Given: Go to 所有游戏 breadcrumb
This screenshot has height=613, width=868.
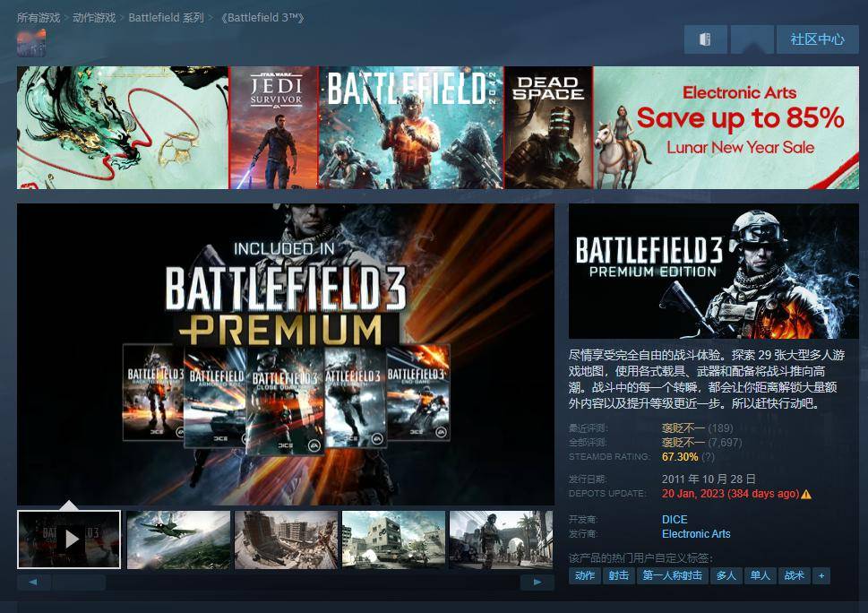Looking at the screenshot, I should (39, 18).
